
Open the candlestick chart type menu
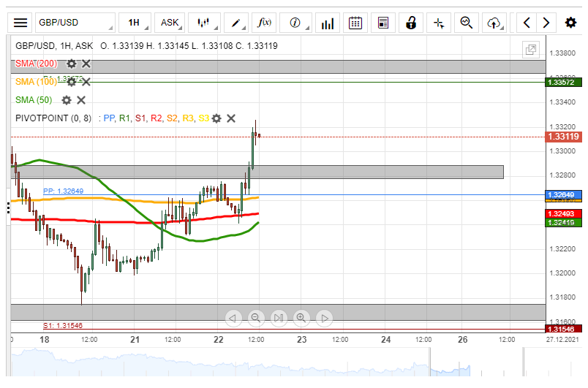click(205, 23)
